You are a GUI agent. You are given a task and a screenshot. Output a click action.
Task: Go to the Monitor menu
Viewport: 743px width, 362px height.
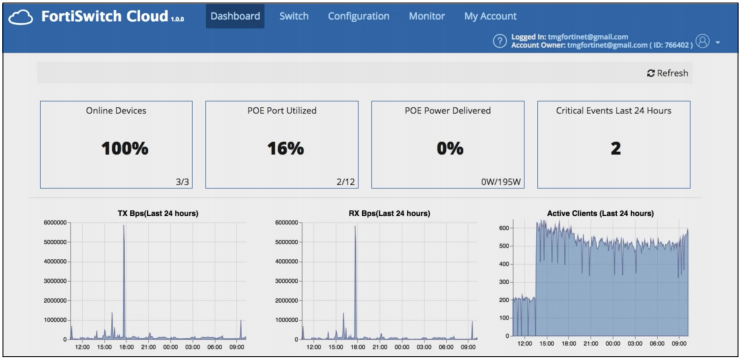coord(427,16)
